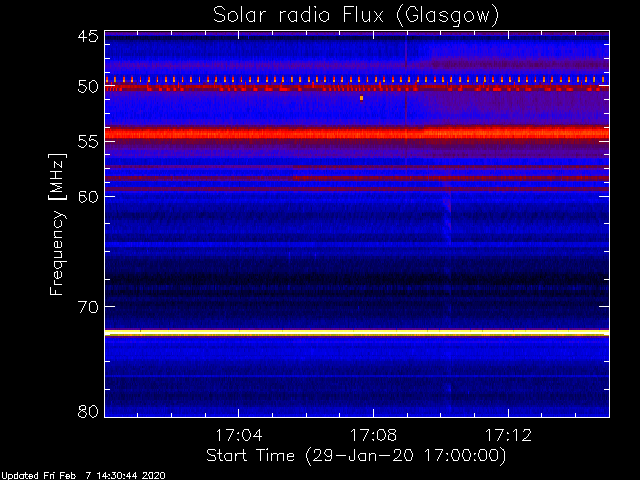Click the 45 MHz axis label
This screenshot has width=640, height=480.
click(x=88, y=37)
